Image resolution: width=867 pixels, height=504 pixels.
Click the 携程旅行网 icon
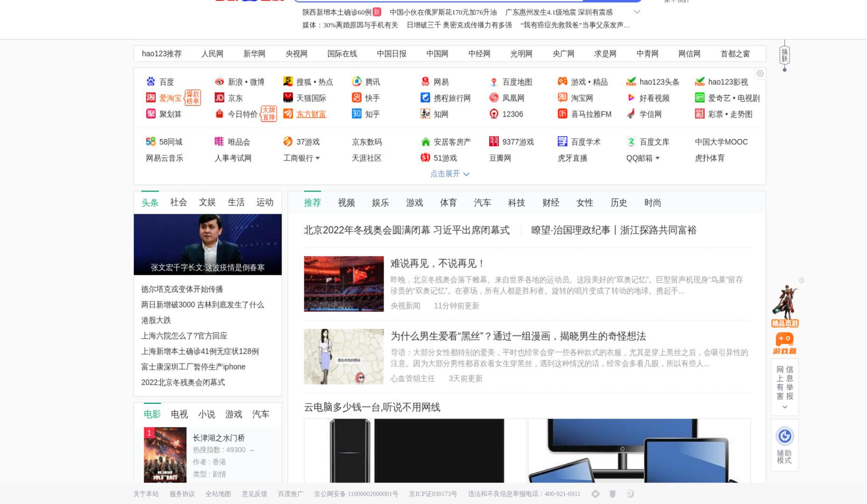click(x=425, y=98)
